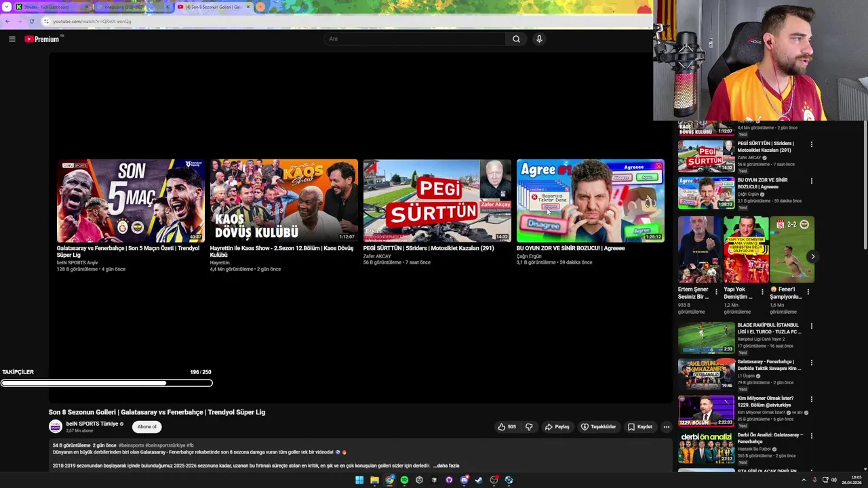Click the Teşekkürler thanks button

(598, 427)
